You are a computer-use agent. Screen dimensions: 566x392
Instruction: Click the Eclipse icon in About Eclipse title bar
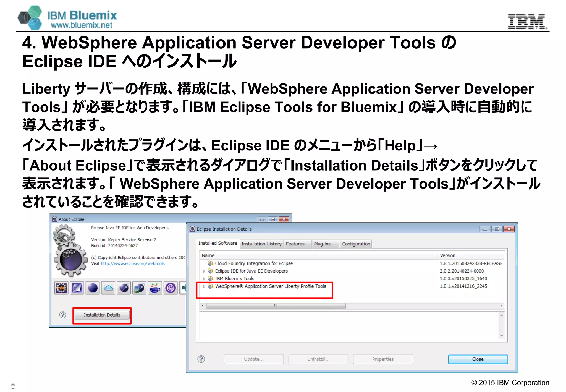(55, 219)
